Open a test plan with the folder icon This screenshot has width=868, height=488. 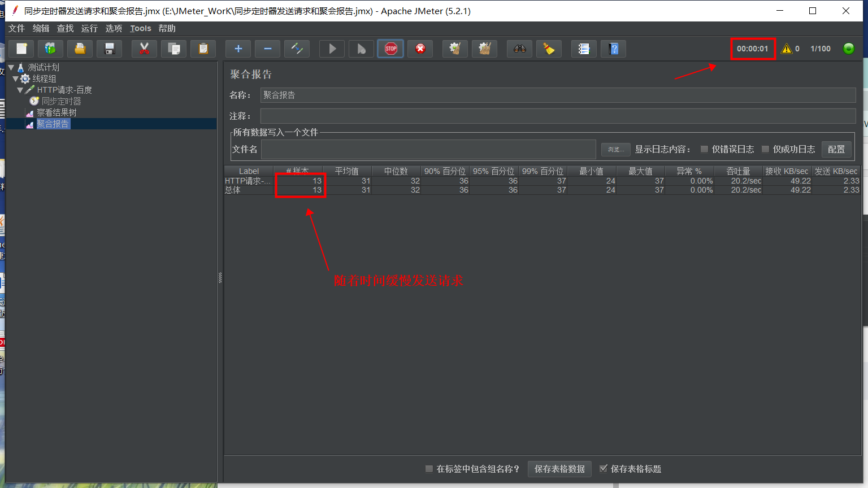[80, 49]
